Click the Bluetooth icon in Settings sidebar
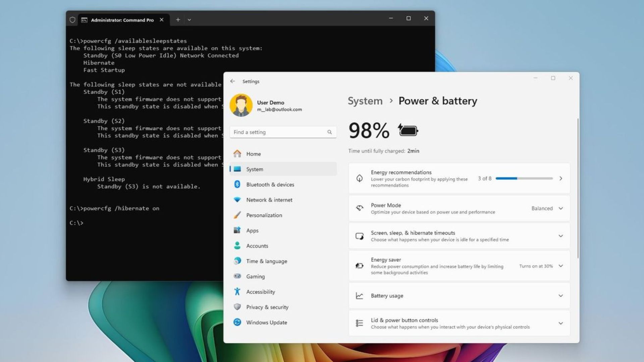 click(x=237, y=184)
